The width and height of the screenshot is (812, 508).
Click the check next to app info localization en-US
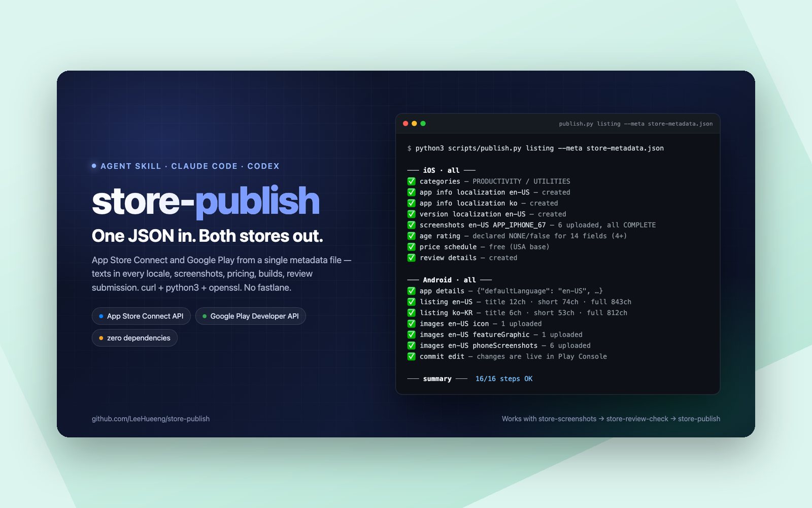pyautogui.click(x=411, y=192)
